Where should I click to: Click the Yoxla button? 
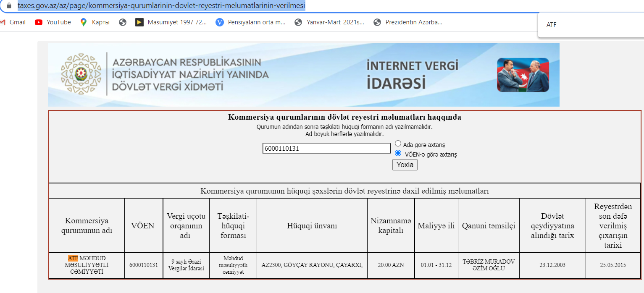coord(405,165)
